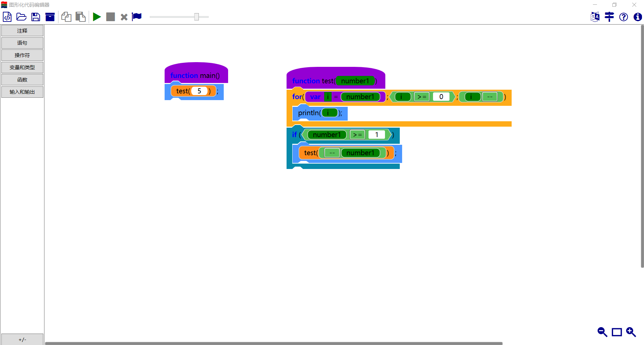Screen dimensions: 644x345
Task: Open the 函数 category
Action: [22, 80]
